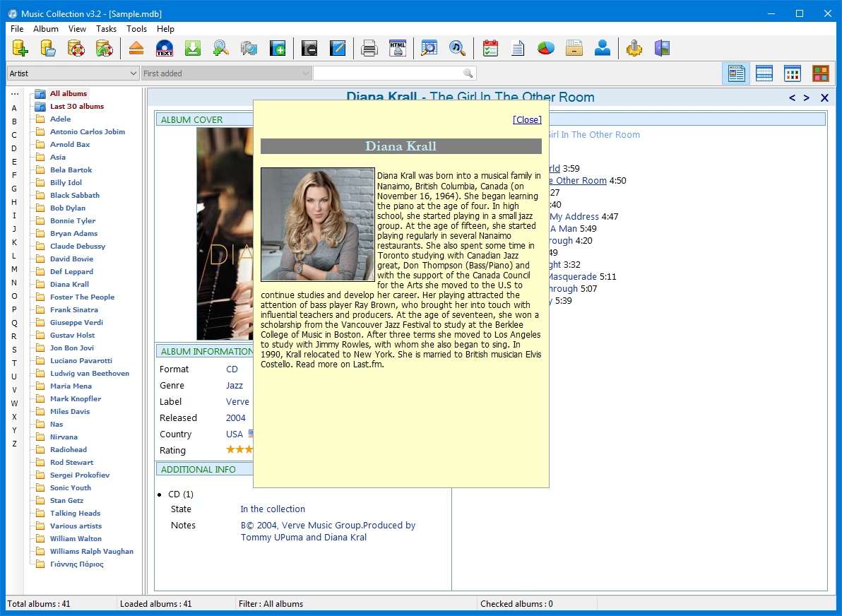The width and height of the screenshot is (842, 616).
Task: Click the ellipsis at the alphabet index top
Action: click(x=15, y=94)
